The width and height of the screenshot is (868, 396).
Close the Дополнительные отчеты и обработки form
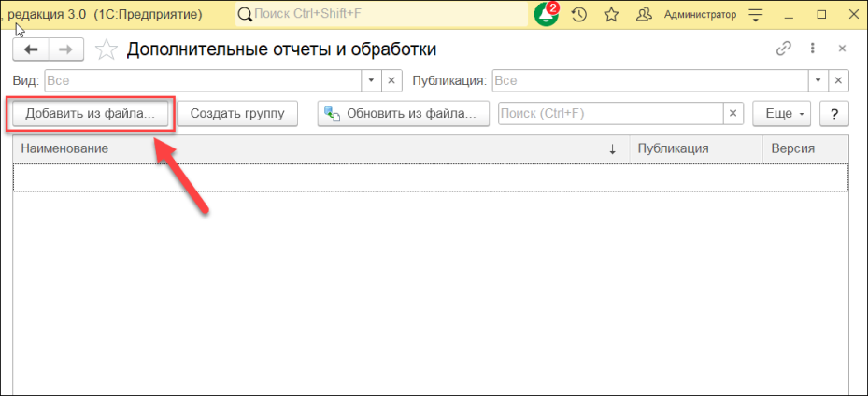pos(842,49)
